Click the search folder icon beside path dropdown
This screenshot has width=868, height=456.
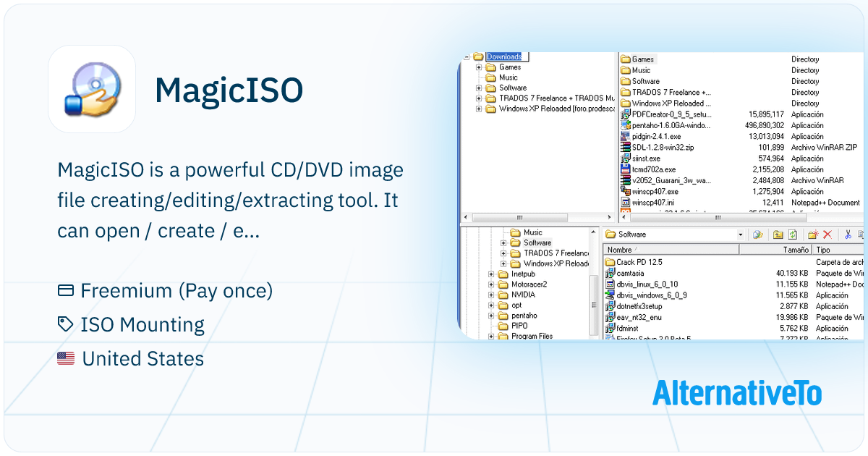(x=757, y=235)
